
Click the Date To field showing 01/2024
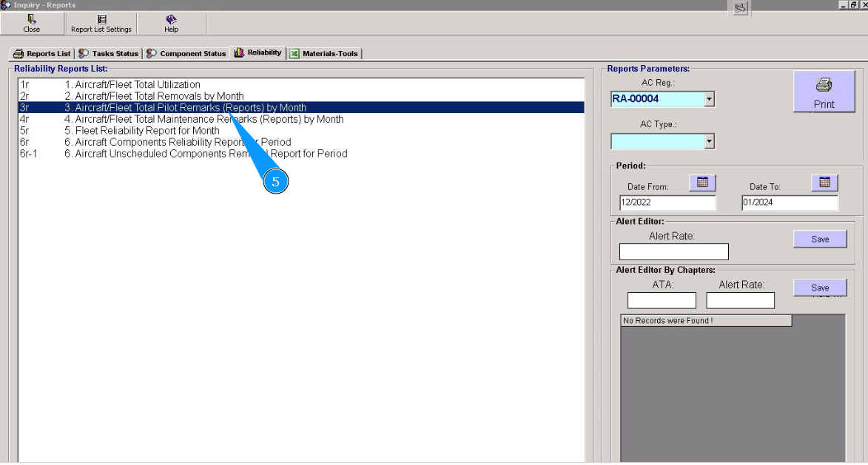(790, 203)
